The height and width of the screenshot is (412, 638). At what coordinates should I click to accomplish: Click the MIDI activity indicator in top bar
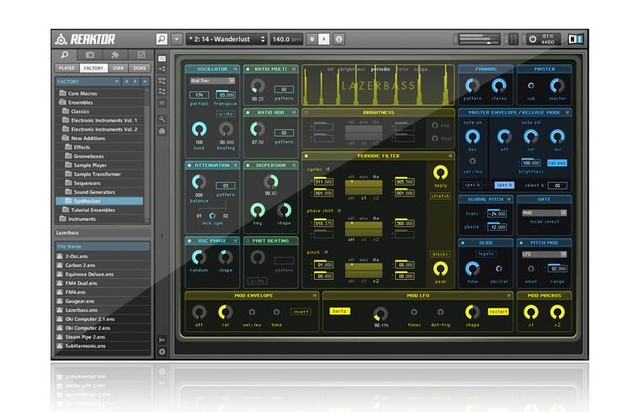coord(513,39)
